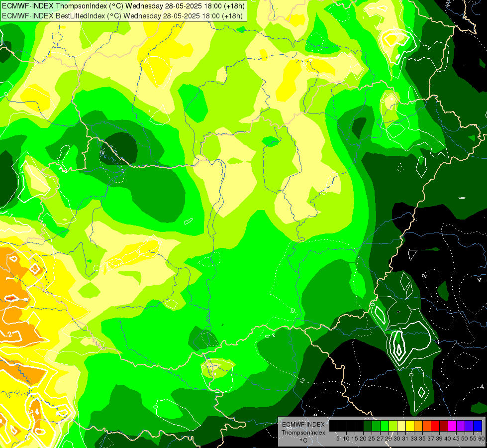The height and width of the screenshot is (448, 487).
Task: Click the legend tick value 30
Action: click(397, 439)
